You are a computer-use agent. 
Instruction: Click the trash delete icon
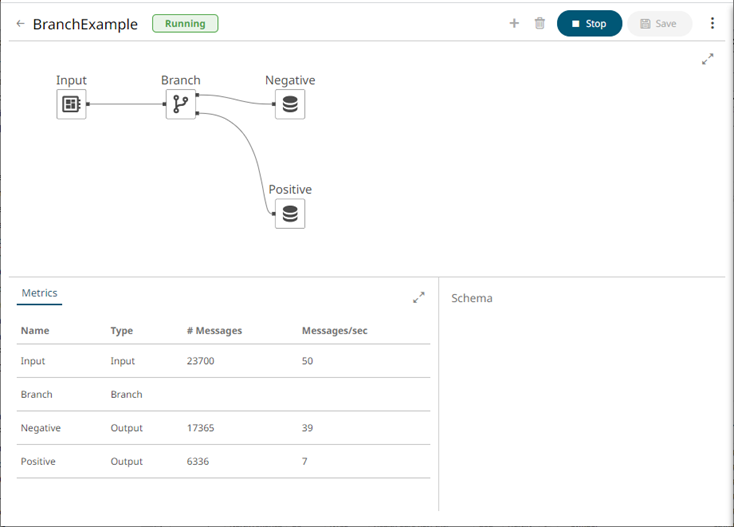[x=540, y=23]
